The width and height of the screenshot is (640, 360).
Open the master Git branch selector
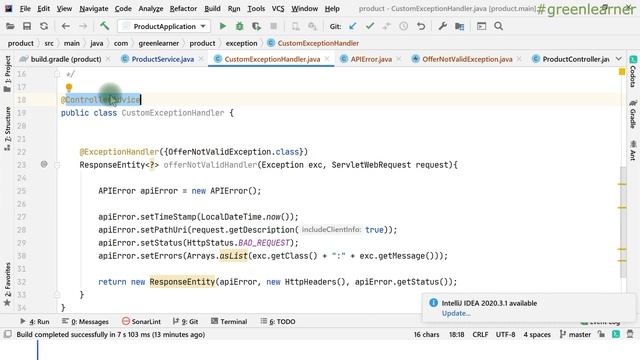click(576, 334)
